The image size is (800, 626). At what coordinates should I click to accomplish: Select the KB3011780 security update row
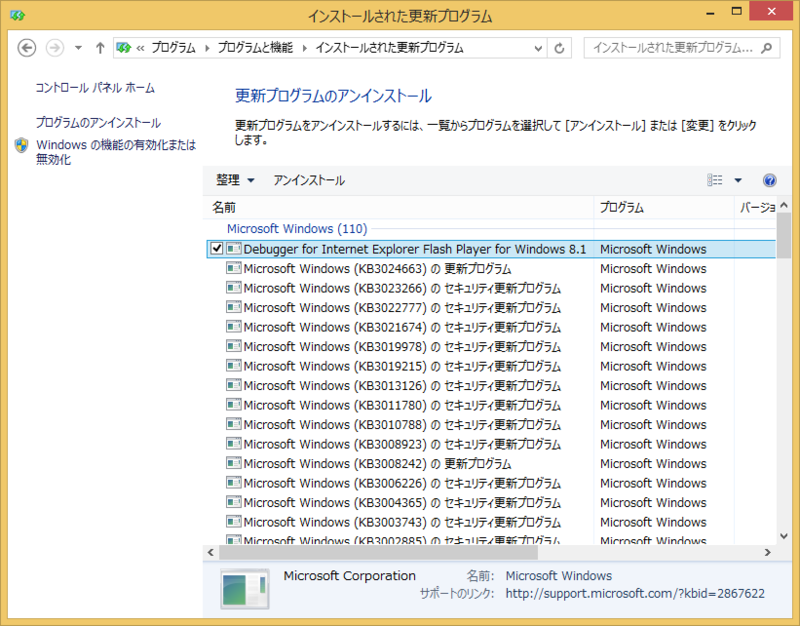[x=490, y=405]
